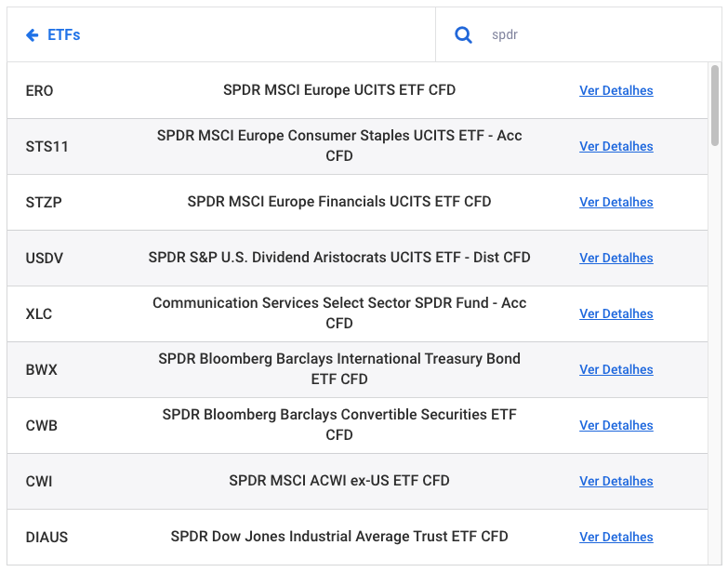Select the STZP ticker symbol
Image resolution: width=728 pixels, height=572 pixels.
[44, 203]
